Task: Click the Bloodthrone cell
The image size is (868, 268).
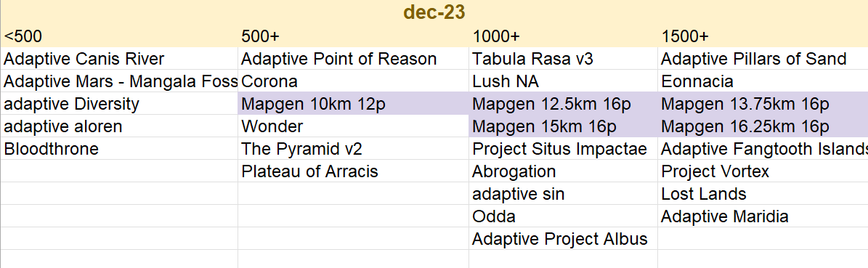Action: (x=119, y=149)
